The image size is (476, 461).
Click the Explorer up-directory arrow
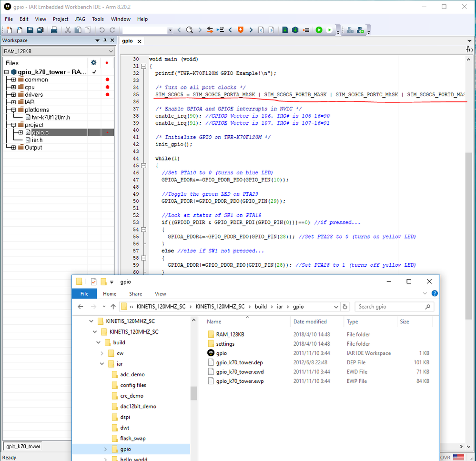(113, 307)
